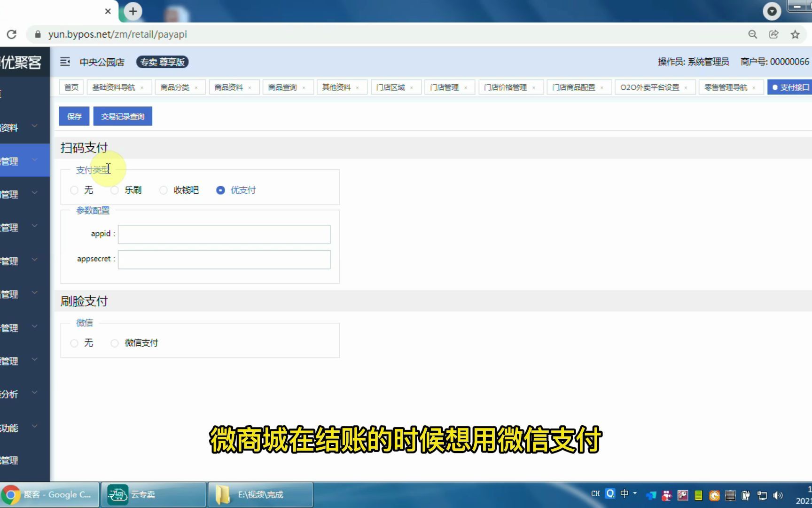The image size is (812, 508).
Task: Expand the sidebar 功能 menu chevron
Action: coord(34,426)
